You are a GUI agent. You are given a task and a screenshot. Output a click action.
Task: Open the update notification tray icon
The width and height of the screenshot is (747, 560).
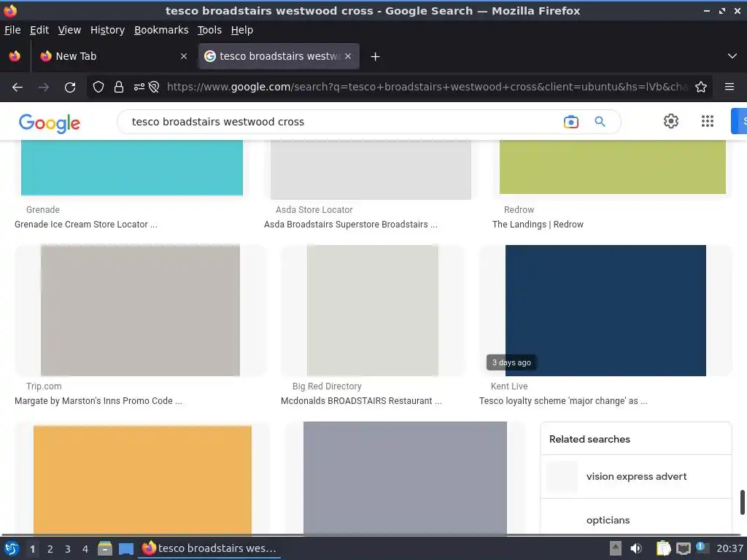pos(701,547)
